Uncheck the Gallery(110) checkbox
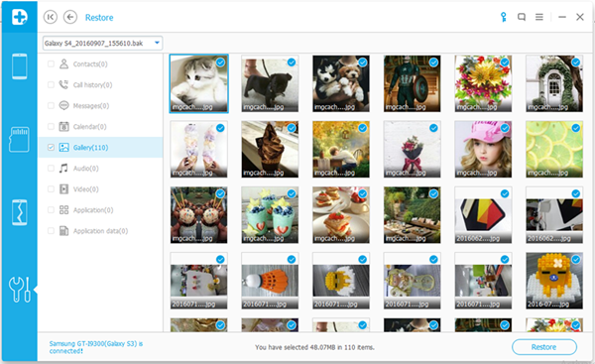Screen dimensions: 595x364 tap(51, 147)
